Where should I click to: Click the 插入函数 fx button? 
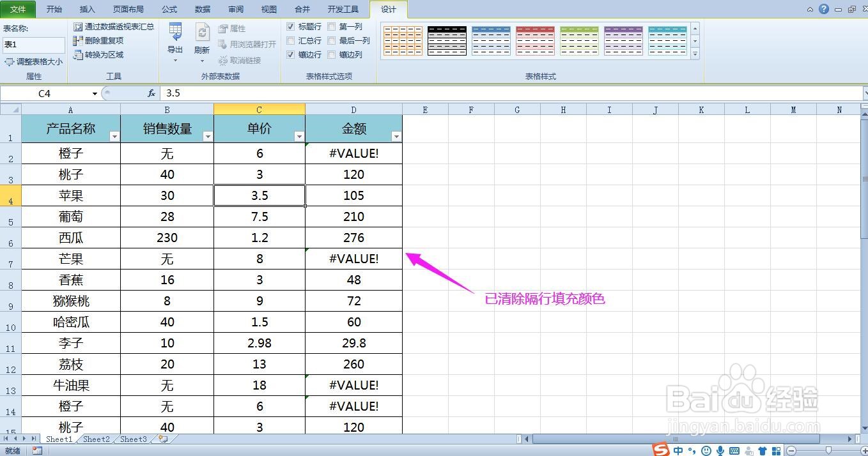(151, 93)
